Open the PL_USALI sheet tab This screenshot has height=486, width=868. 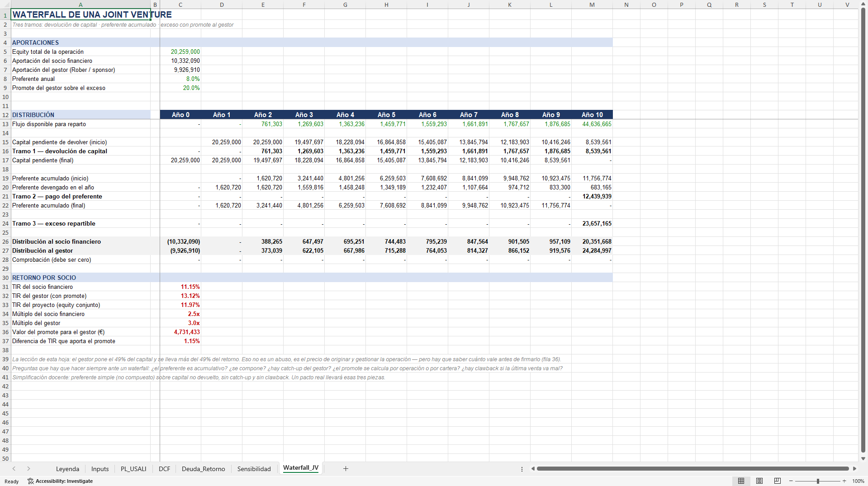click(x=133, y=469)
